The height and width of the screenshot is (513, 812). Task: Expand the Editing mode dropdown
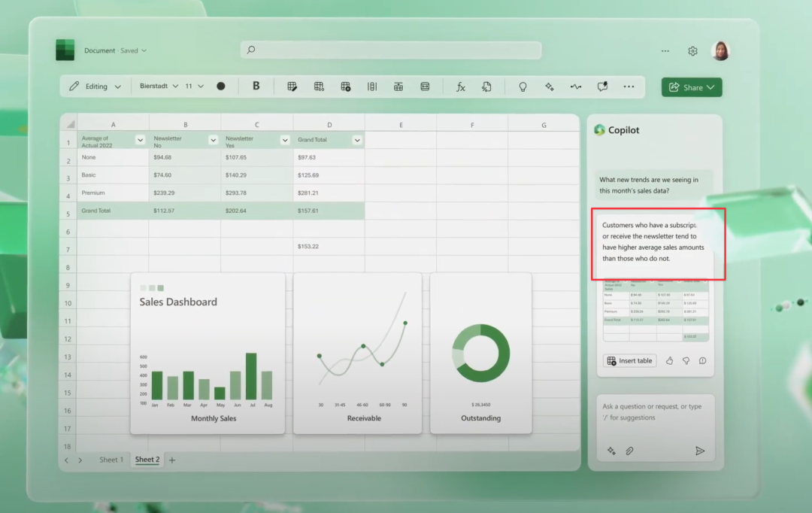coord(118,87)
